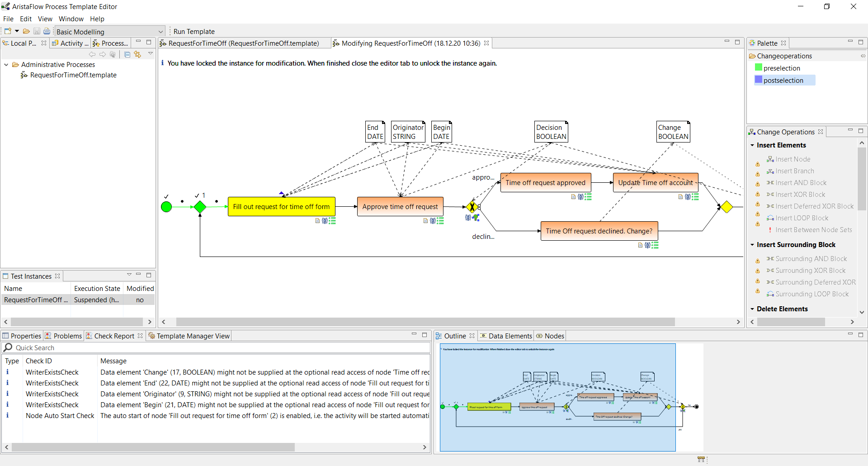Select the Originator STRING data element

pos(408,132)
